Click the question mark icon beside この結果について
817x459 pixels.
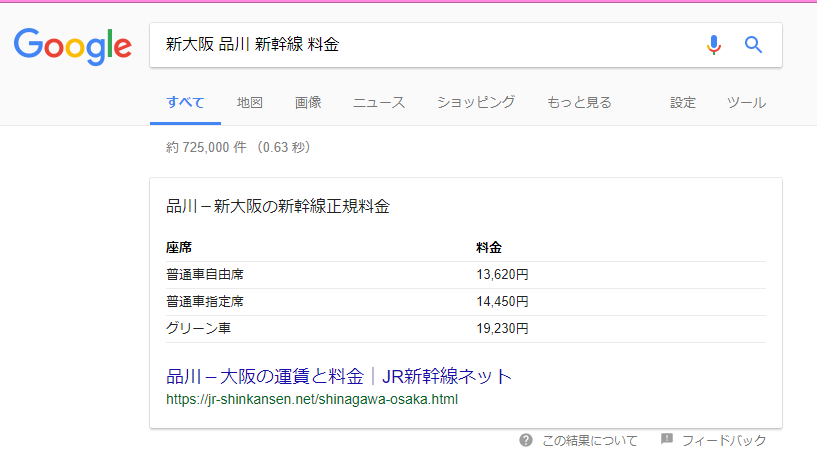[526, 440]
